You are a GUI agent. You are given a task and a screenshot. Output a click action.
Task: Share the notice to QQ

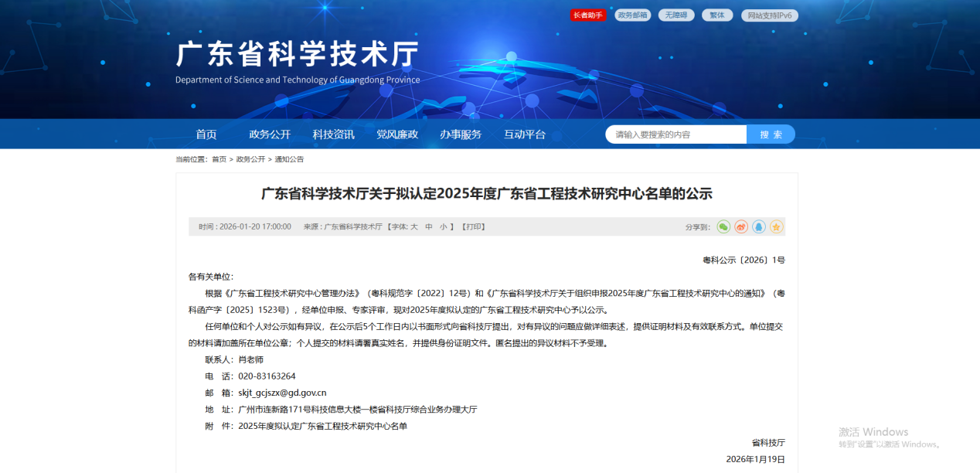pos(759,226)
